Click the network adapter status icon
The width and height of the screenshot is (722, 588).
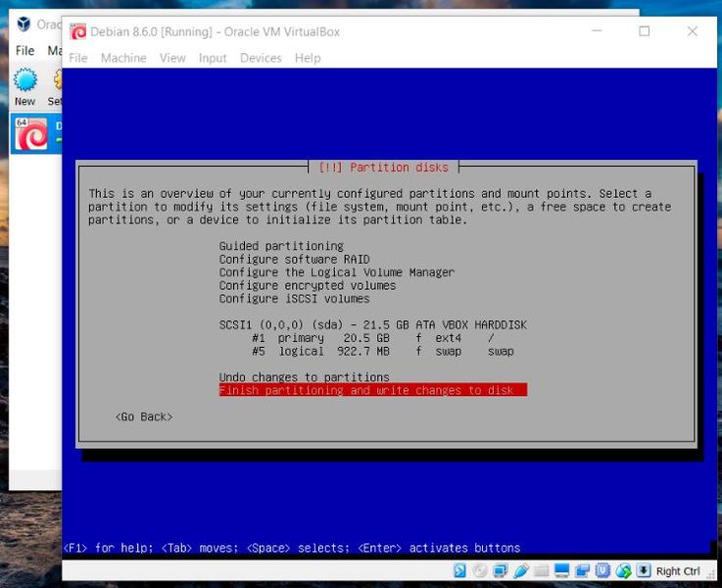pos(500,571)
